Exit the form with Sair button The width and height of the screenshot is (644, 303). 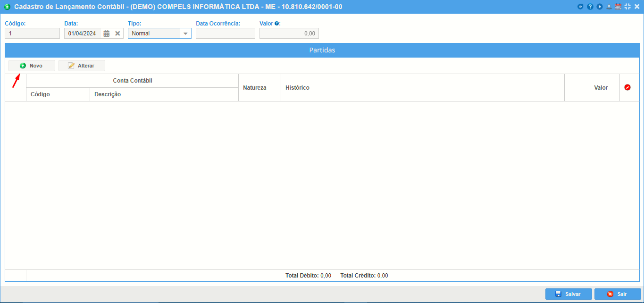click(618, 294)
